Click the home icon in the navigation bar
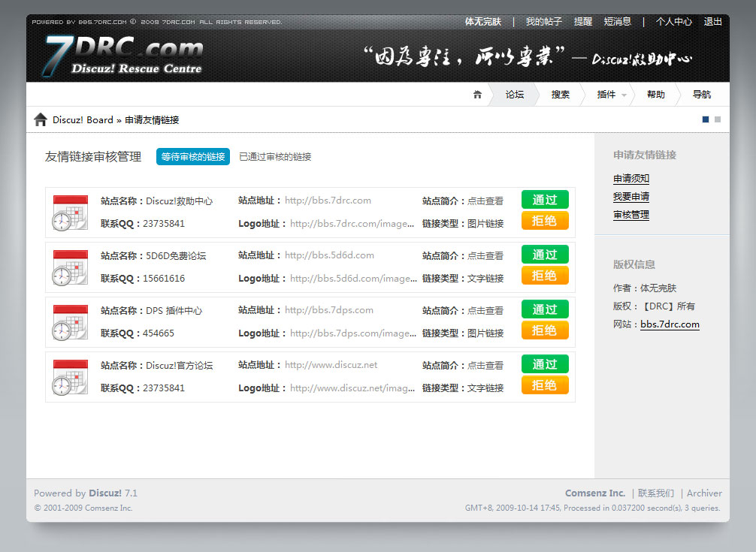756x552 pixels. pyautogui.click(x=477, y=95)
